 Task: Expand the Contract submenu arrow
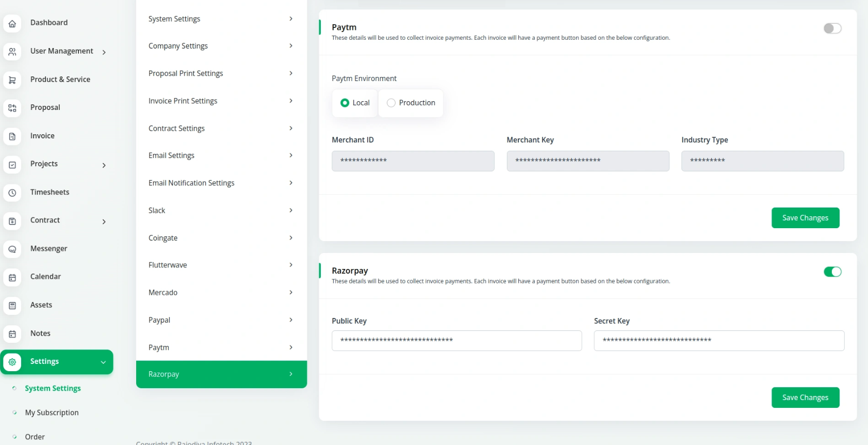(x=104, y=221)
